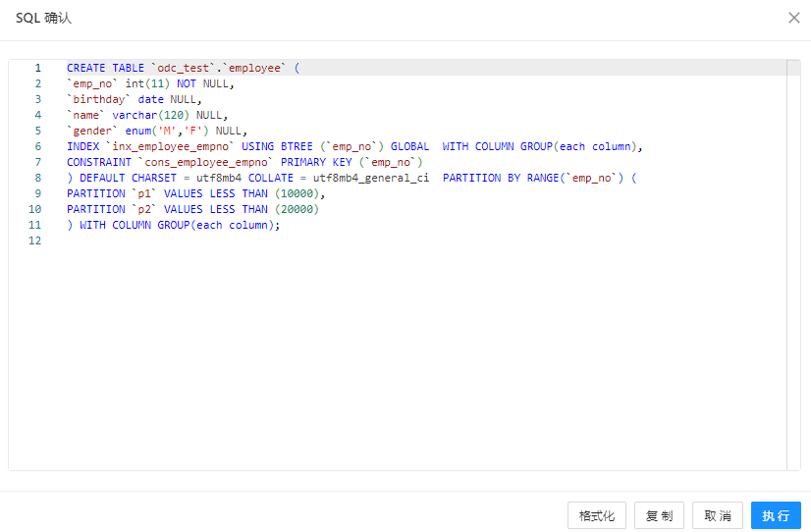
Task: Click line number 6 in the gutter
Action: 37,147
